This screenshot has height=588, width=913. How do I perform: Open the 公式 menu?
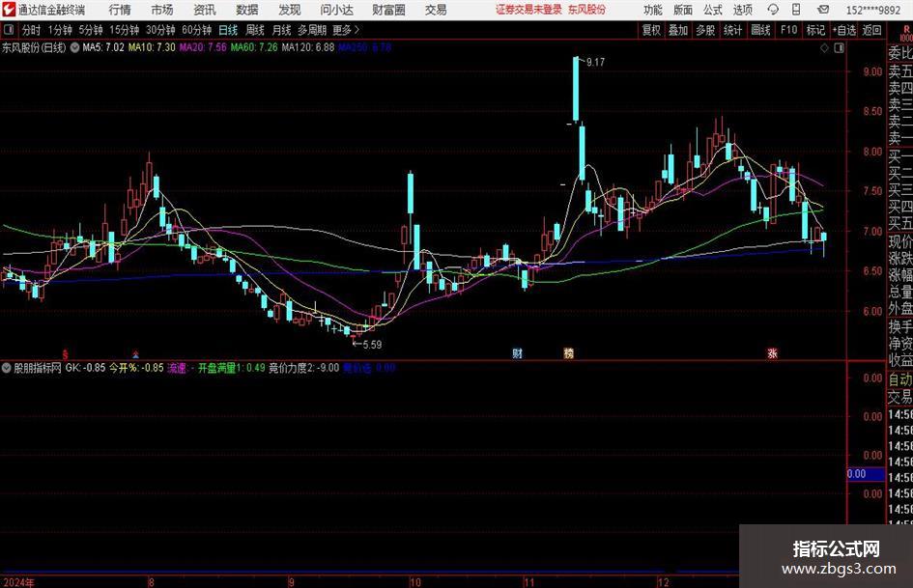[713, 10]
